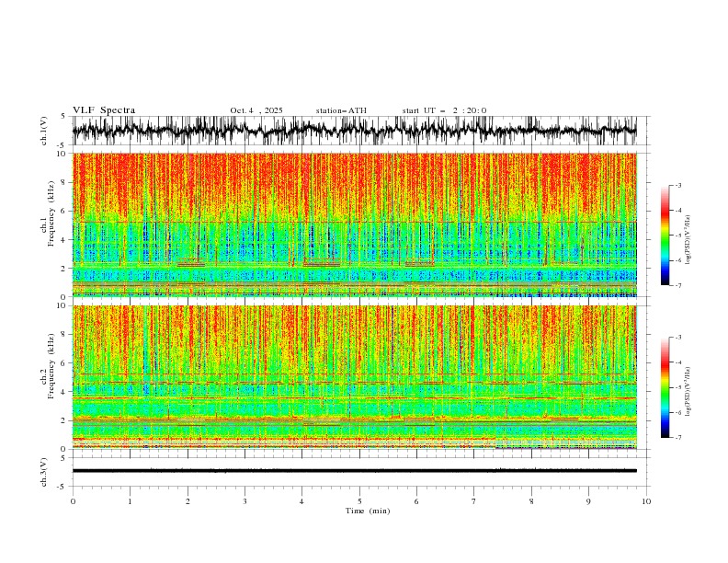This screenshot has height=563, width=728.
Task: Click the "0" tick on the time axis
Action: point(73,501)
